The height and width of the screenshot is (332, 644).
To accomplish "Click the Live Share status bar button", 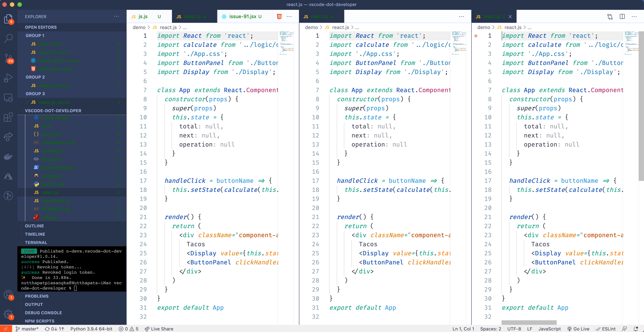I will coord(159,329).
